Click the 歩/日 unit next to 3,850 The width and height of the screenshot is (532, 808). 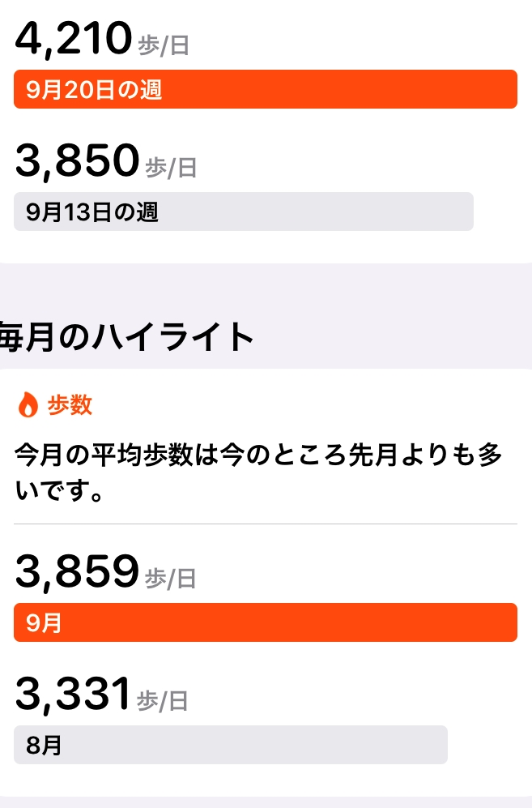pyautogui.click(x=171, y=168)
